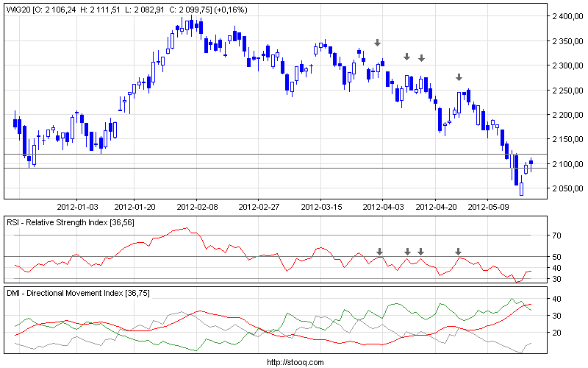The image size is (588, 368).
Task: Click the 2012-02-27 date label
Action: (x=259, y=207)
